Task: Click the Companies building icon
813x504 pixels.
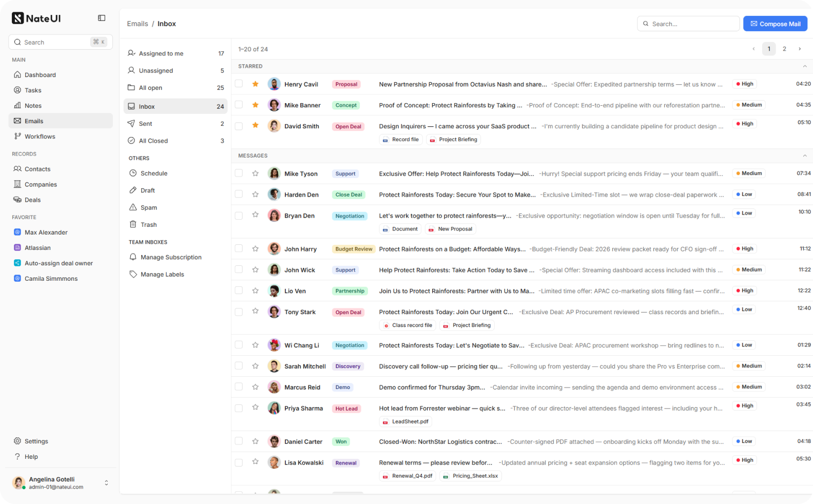Action: coord(17,184)
